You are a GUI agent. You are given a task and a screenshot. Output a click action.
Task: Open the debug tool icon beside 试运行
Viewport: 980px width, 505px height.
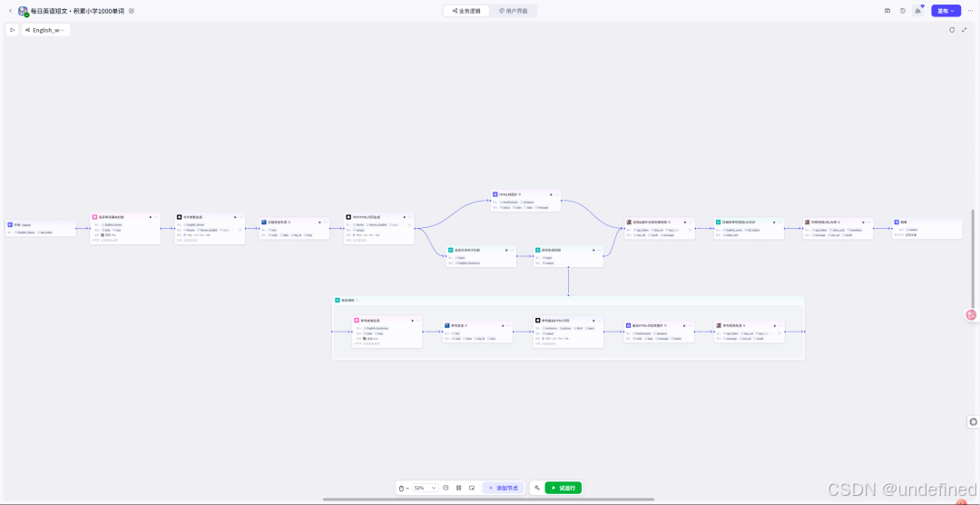pyautogui.click(x=537, y=488)
